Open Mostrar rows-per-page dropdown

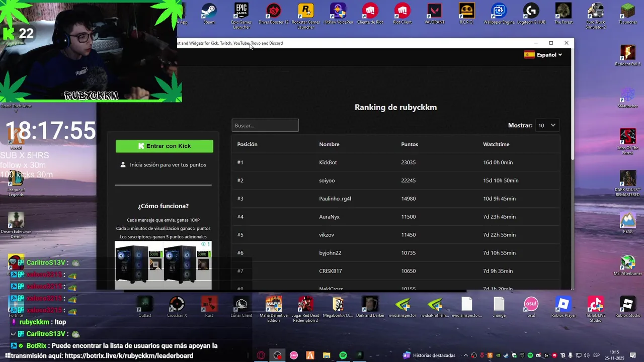pos(547,125)
